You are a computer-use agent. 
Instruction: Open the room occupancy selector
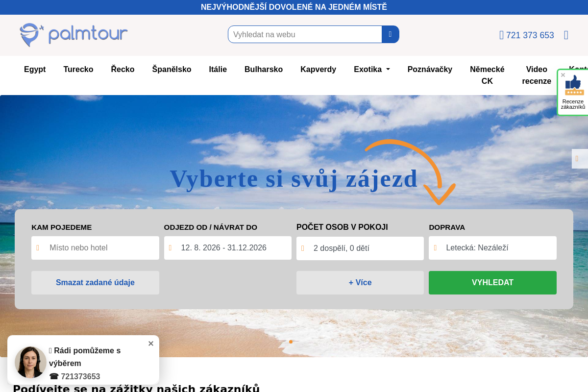tap(360, 248)
